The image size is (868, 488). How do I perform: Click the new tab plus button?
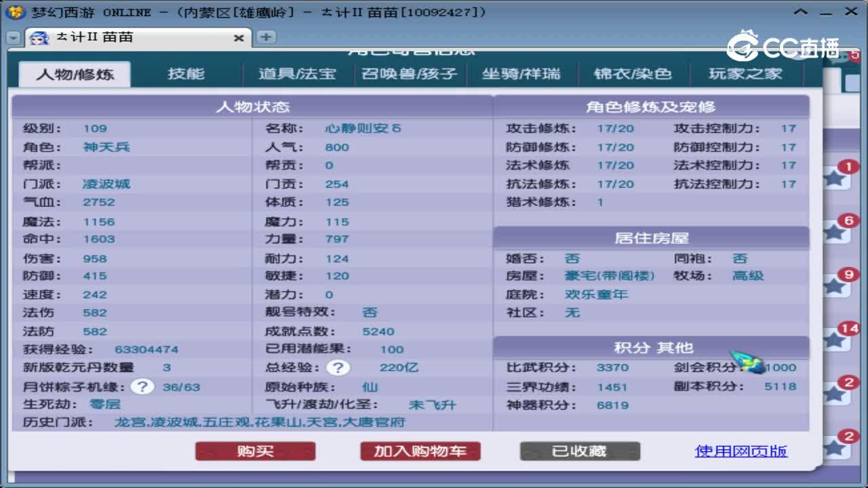point(266,39)
